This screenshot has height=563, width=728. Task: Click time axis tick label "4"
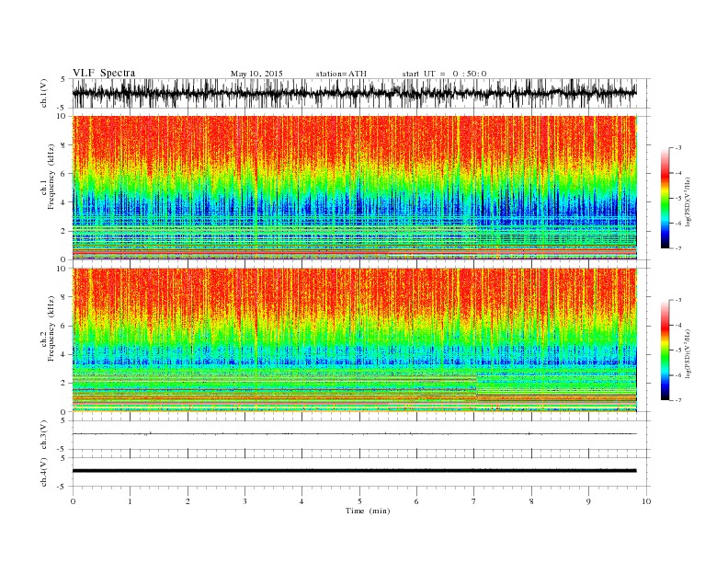[301, 501]
